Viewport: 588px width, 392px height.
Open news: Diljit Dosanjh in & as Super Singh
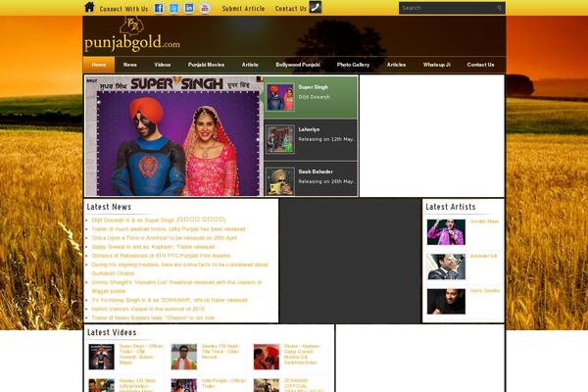pos(159,220)
